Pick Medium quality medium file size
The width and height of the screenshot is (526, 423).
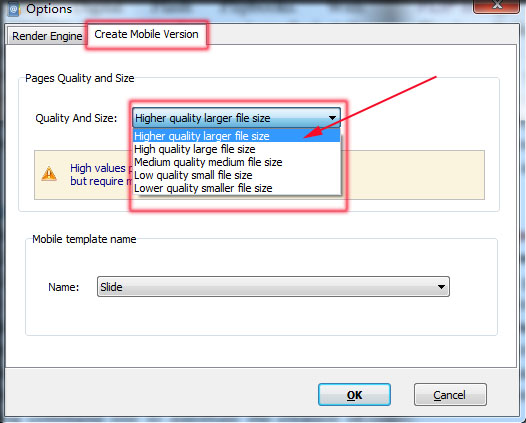(236, 162)
